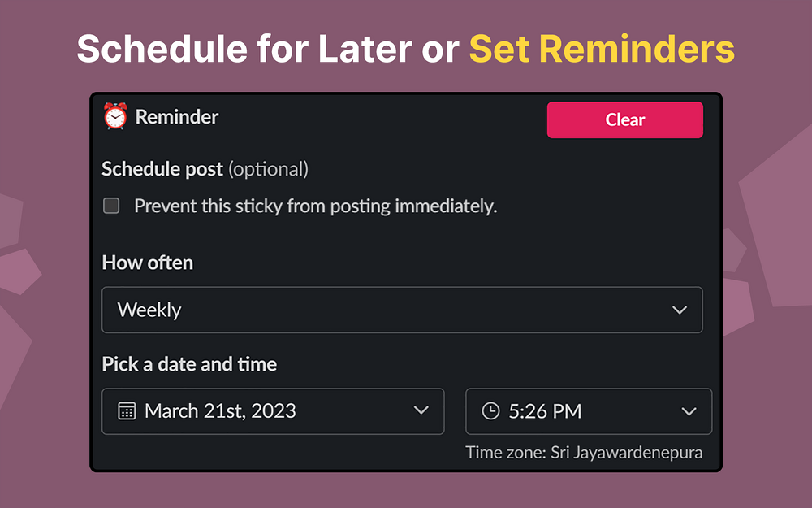Screen dimensions: 812x508
Task: Open the 5:26 PM time selector
Action: tap(589, 411)
